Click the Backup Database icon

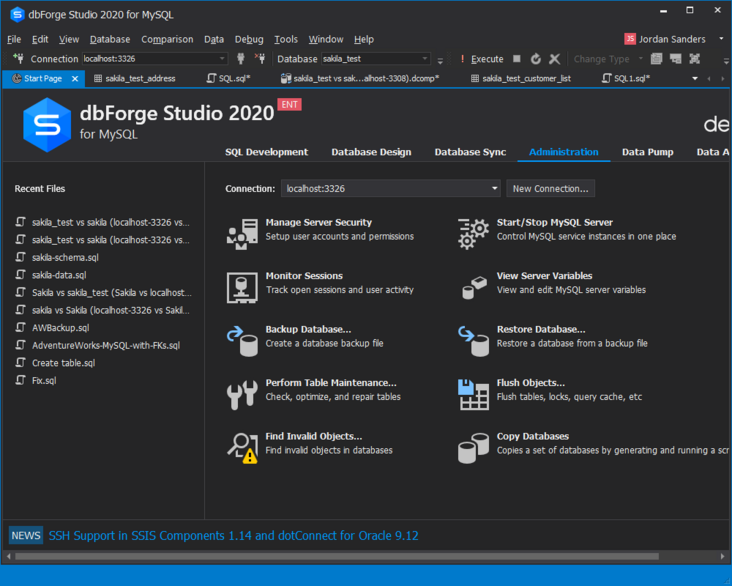pyautogui.click(x=242, y=340)
